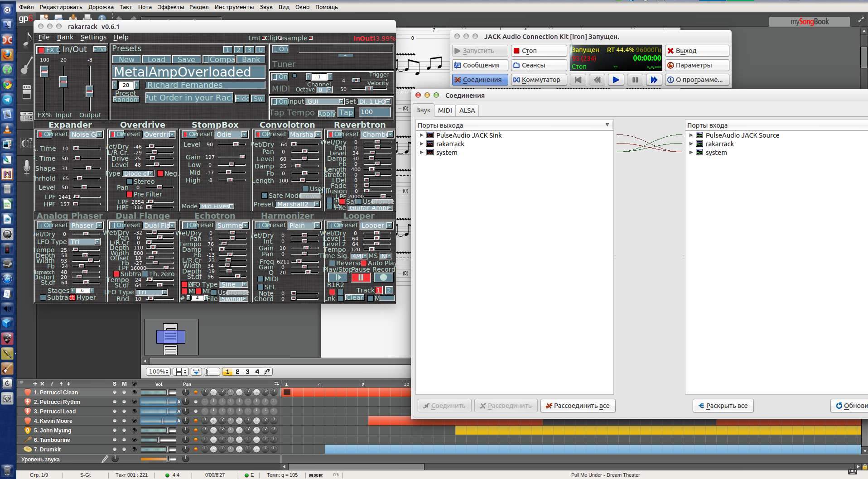Expand the system input ports tree
Image resolution: width=868 pixels, height=479 pixels.
pos(691,153)
